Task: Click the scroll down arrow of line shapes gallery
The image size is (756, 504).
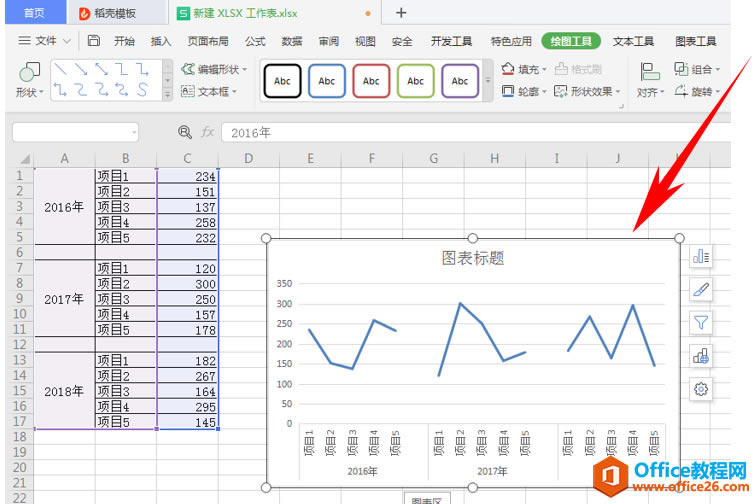Action: pyautogui.click(x=168, y=81)
